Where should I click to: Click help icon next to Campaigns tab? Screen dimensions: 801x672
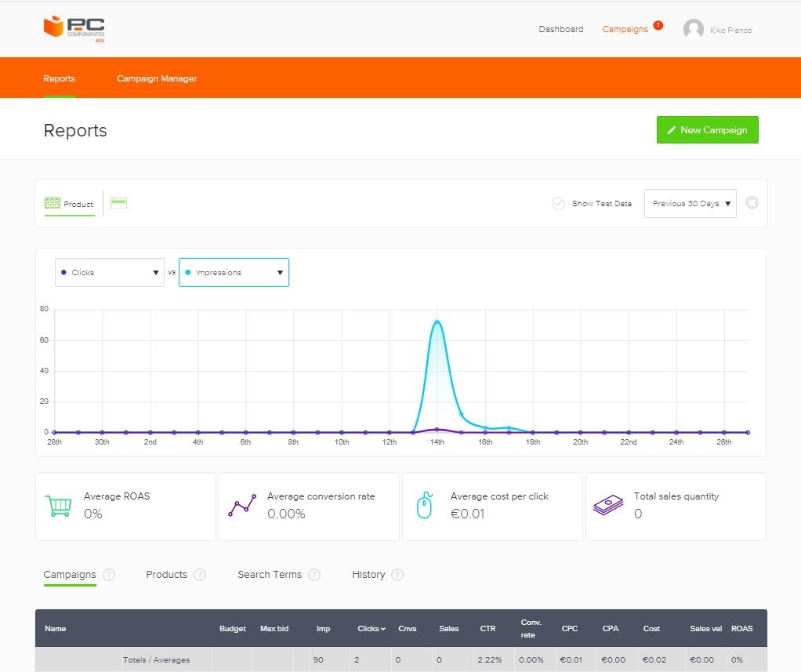coord(109,575)
